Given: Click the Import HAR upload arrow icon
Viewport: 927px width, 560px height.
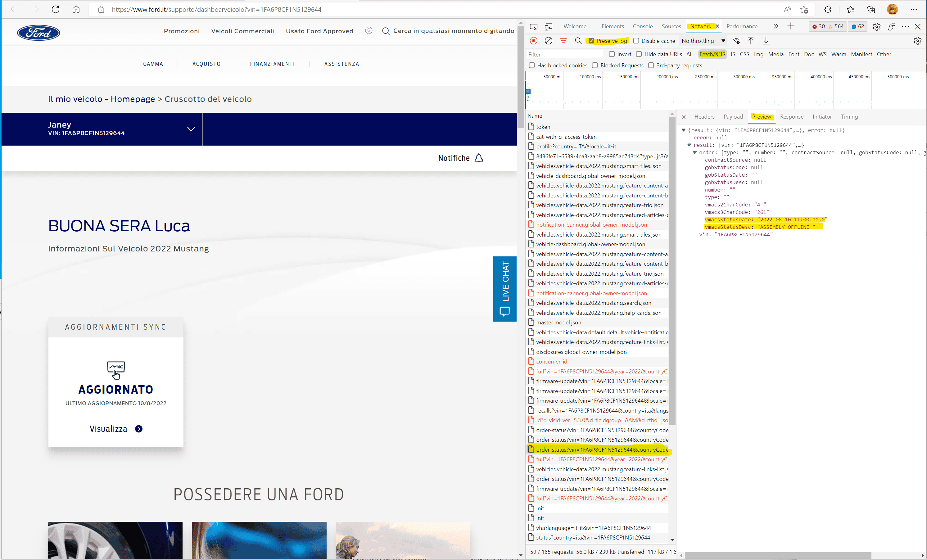Looking at the screenshot, I should [751, 41].
